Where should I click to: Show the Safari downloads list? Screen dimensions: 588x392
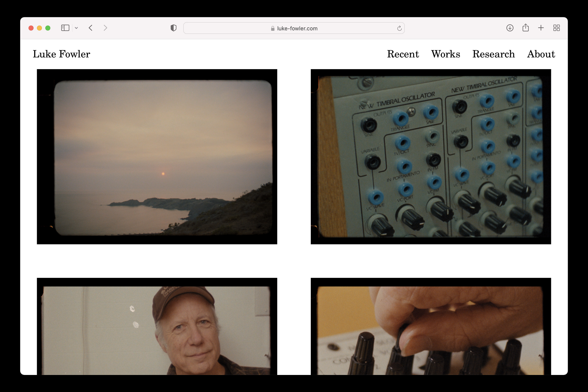(x=510, y=28)
